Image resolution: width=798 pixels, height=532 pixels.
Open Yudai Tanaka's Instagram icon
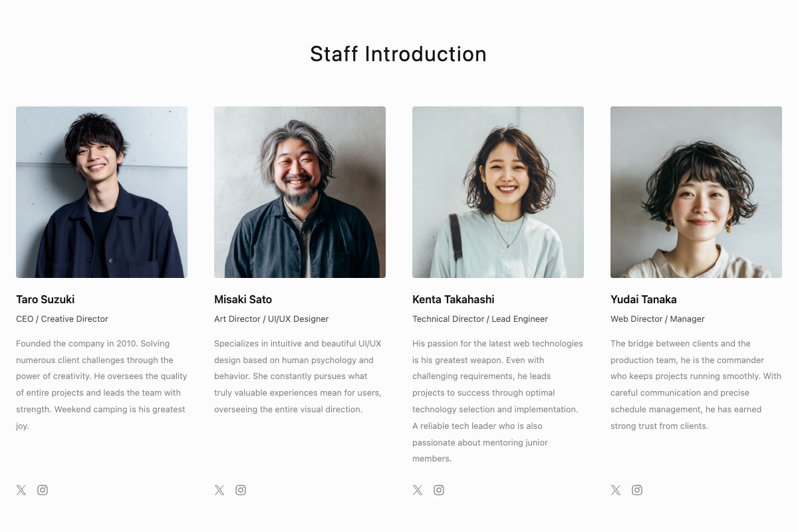pyautogui.click(x=637, y=490)
